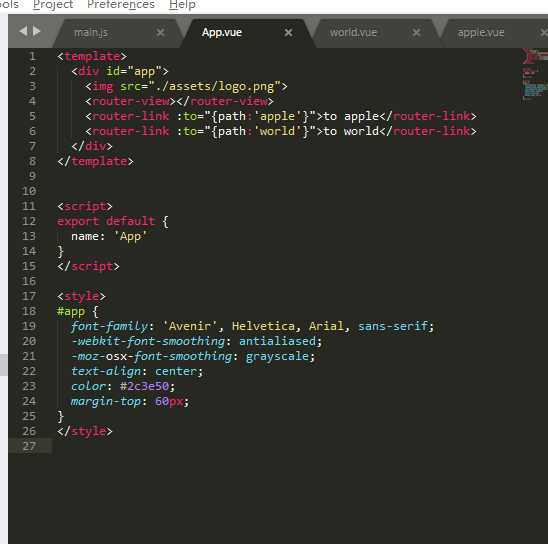Click the minimap code preview

pos(535,74)
